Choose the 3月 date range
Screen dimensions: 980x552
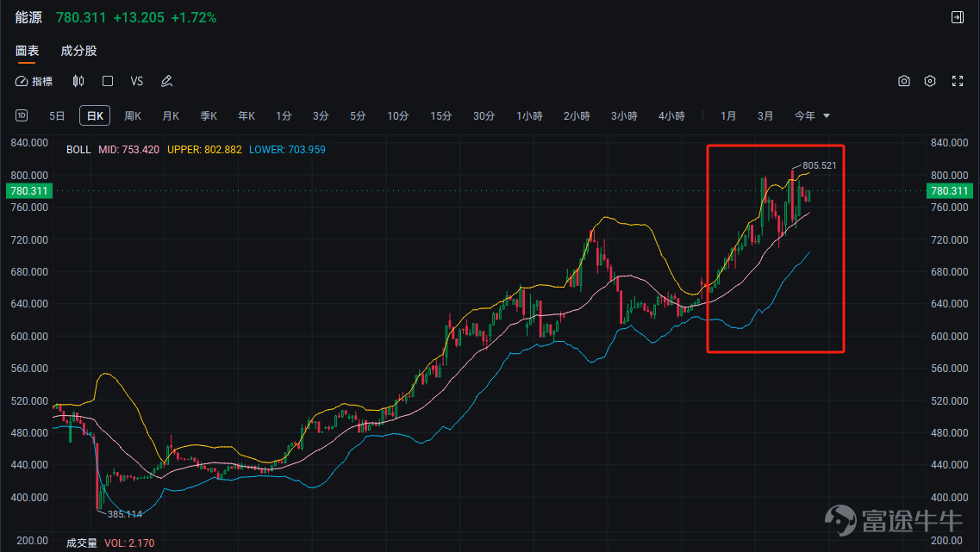click(765, 116)
